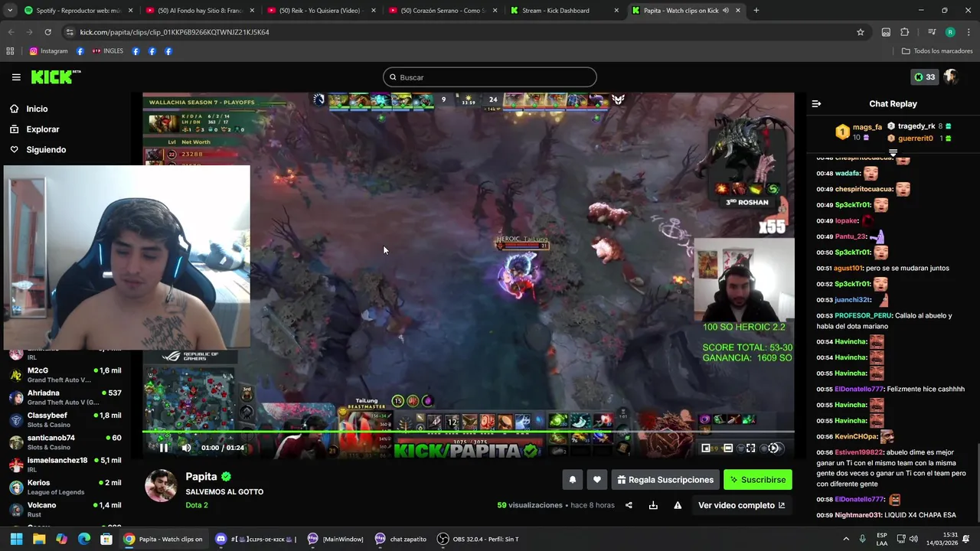Image resolution: width=980 pixels, height=551 pixels.
Task: Share this clip
Action: tap(629, 505)
